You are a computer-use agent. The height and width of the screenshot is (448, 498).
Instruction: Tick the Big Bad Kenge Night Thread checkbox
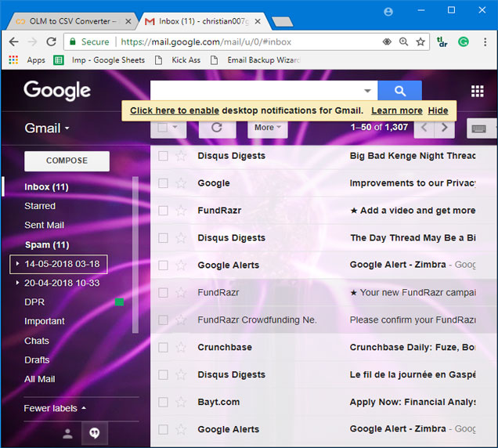[163, 156]
